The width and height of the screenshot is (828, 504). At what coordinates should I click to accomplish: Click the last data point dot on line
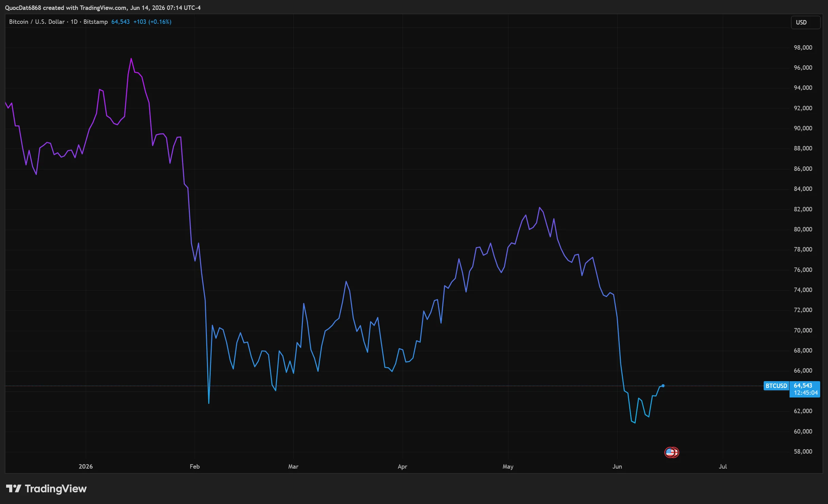point(663,386)
